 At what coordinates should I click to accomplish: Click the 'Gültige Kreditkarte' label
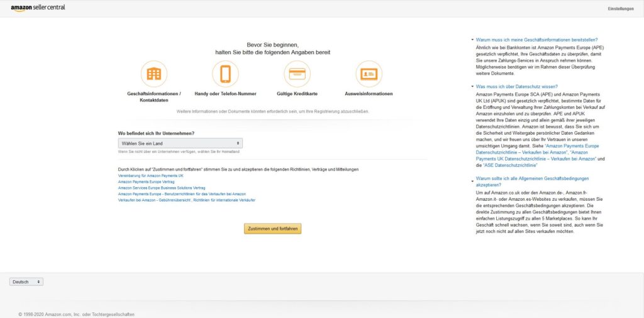(x=297, y=94)
